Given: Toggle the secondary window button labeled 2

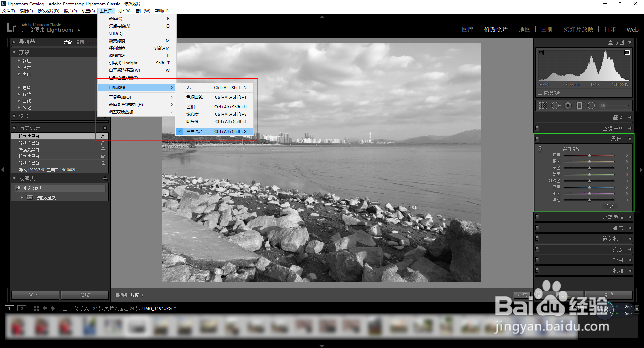Looking at the screenshot, I should (x=22, y=308).
